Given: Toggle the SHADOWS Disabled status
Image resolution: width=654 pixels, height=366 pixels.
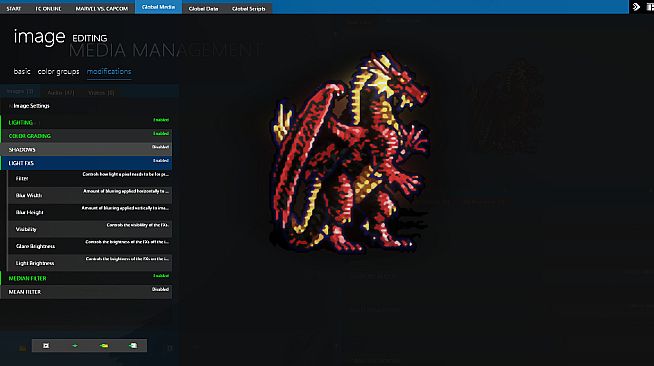Looking at the screenshot, I should point(161,147).
